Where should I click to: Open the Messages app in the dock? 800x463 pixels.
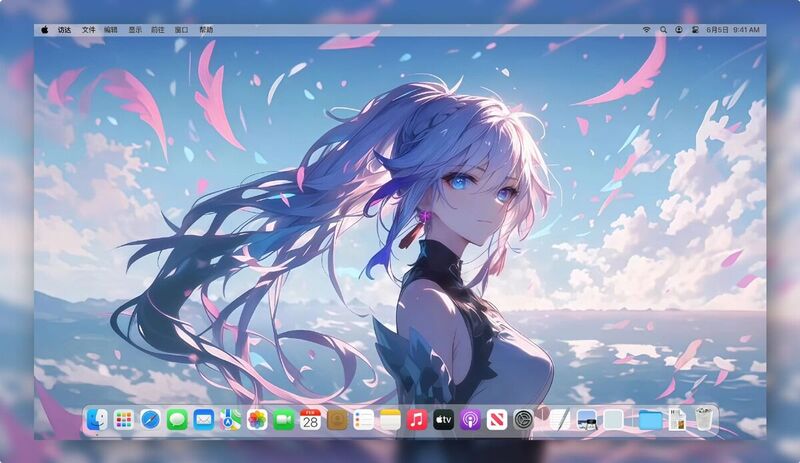[177, 420]
